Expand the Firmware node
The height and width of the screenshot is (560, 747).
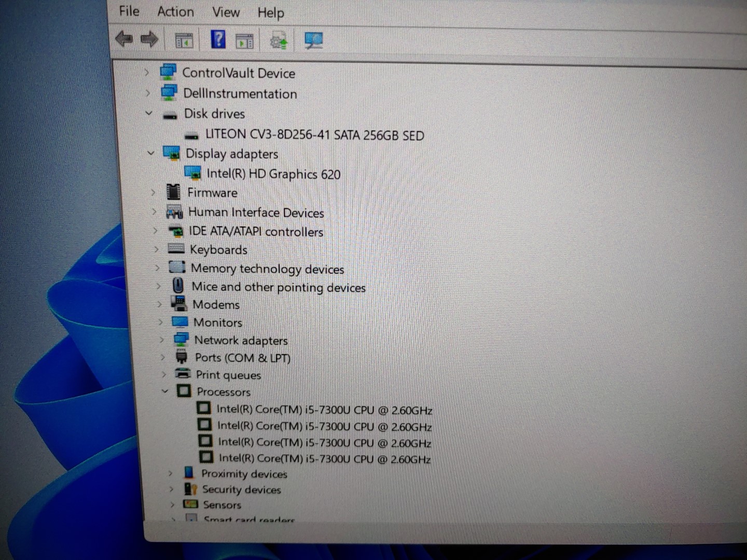coord(153,192)
